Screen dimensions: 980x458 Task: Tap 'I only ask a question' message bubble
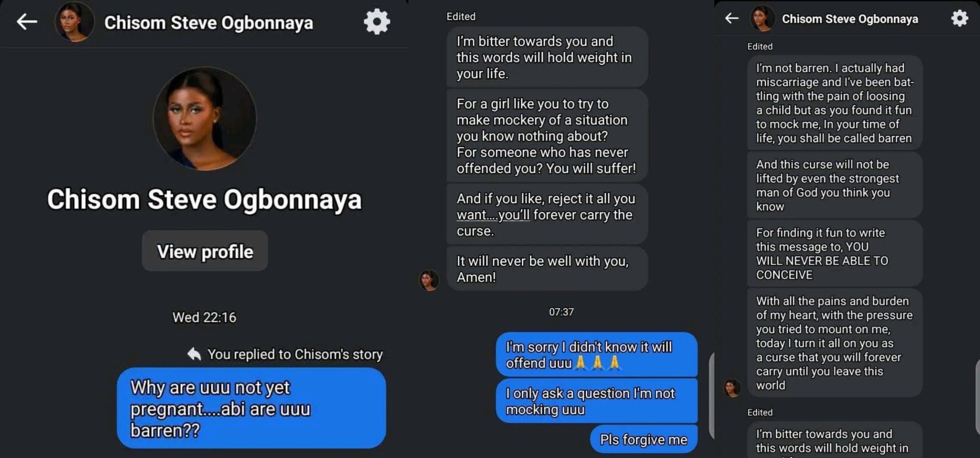coord(596,401)
